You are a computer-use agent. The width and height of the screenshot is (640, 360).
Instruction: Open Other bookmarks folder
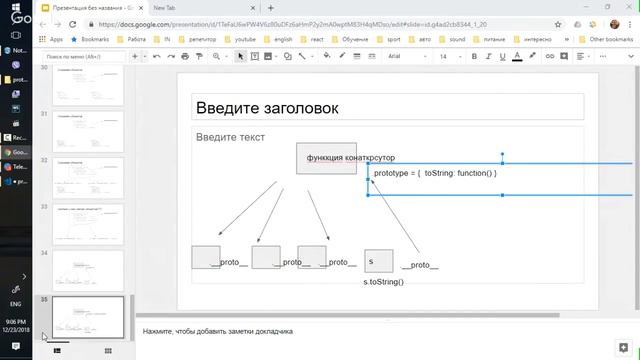[606, 39]
